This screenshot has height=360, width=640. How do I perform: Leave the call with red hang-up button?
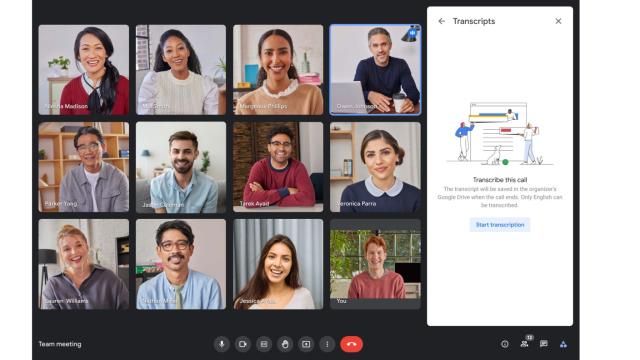[x=351, y=344]
